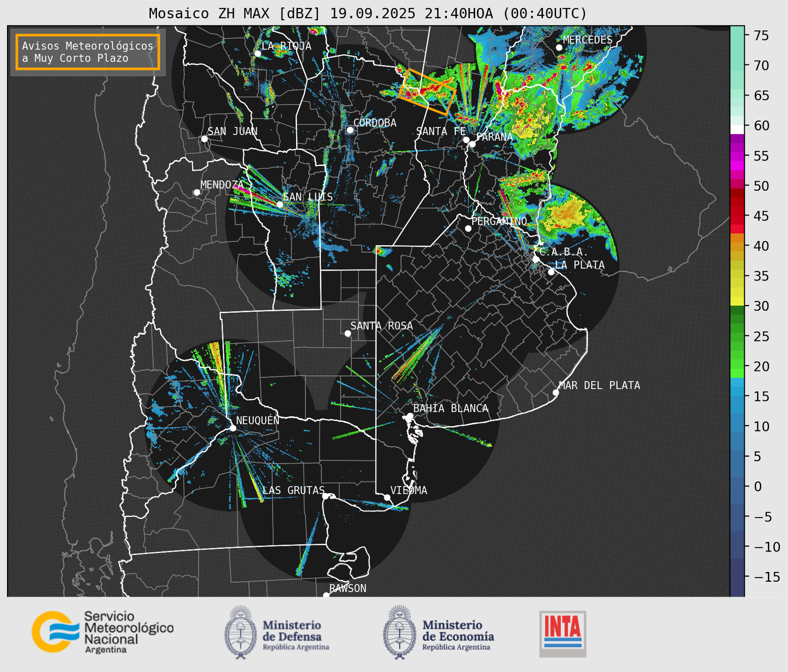Click the LAS GRUTAS city marker
This screenshot has width=788, height=672.
[326, 496]
